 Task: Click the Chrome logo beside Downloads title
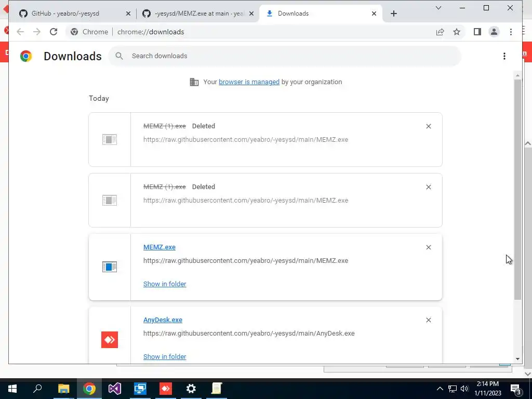point(26,56)
